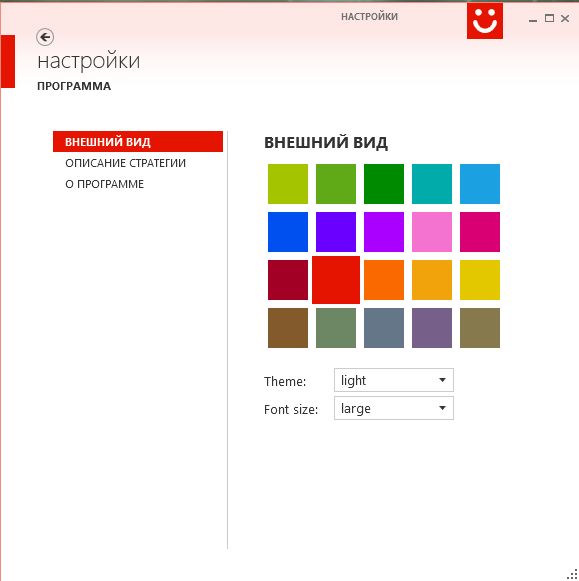Select the lime green accent color
Image resolution: width=579 pixels, height=581 pixels.
[x=288, y=184]
